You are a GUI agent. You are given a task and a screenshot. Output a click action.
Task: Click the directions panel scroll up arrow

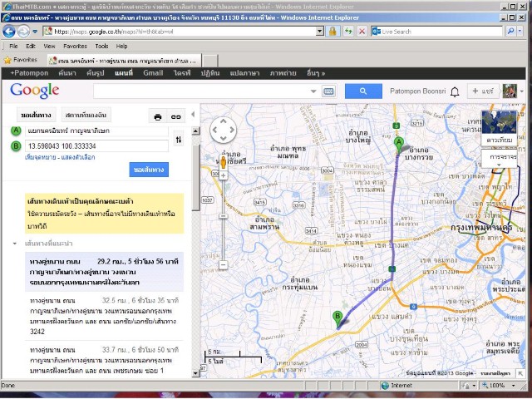(196, 131)
